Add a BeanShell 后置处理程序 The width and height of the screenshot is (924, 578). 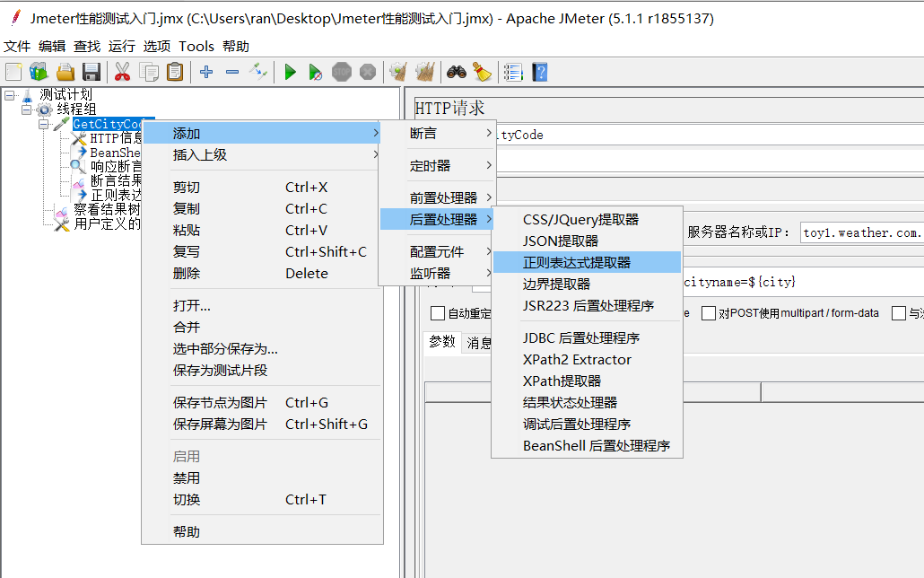[587, 445]
